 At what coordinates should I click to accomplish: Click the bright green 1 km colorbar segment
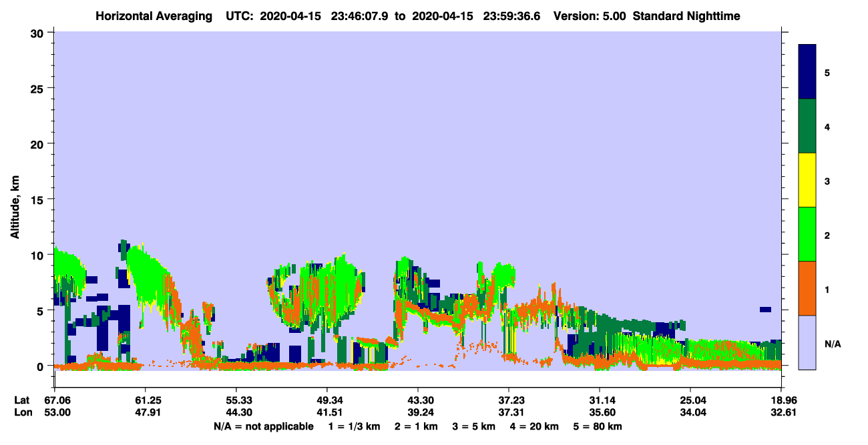point(807,234)
